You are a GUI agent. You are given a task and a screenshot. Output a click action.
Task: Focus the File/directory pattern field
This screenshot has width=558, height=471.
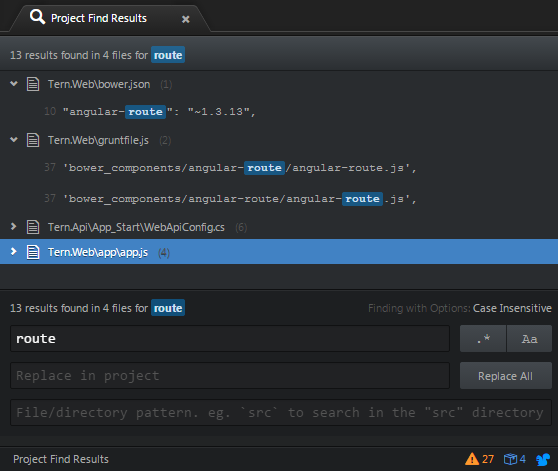pyautogui.click(x=281, y=413)
